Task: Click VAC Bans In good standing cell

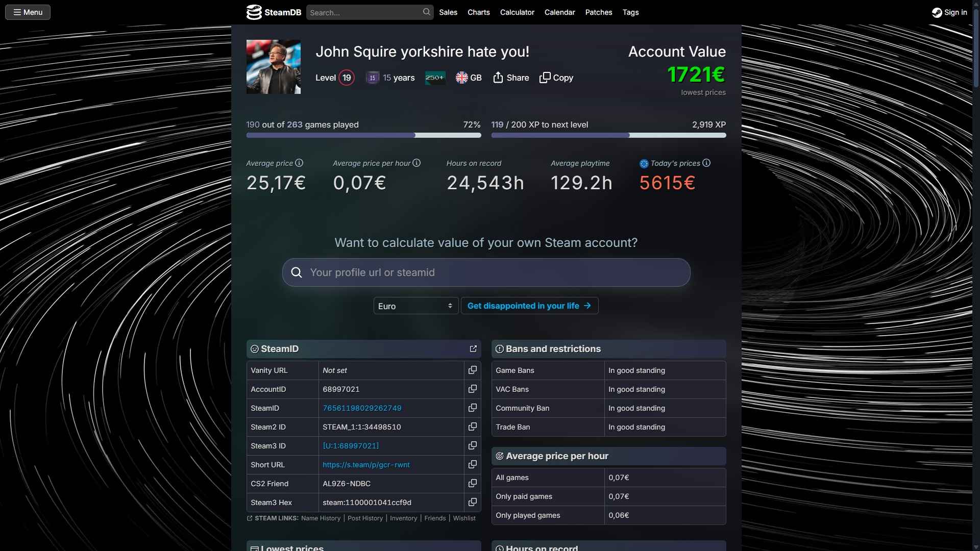Action: coord(665,389)
